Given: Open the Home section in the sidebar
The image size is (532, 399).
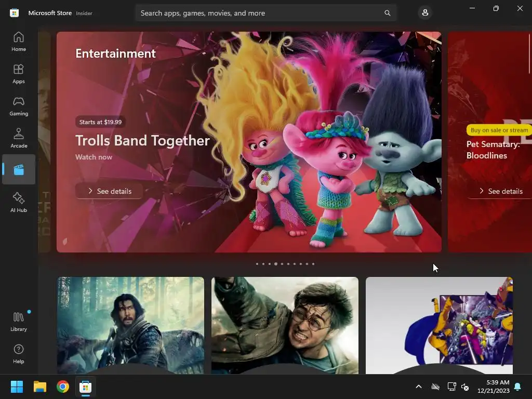Looking at the screenshot, I should pos(19,42).
